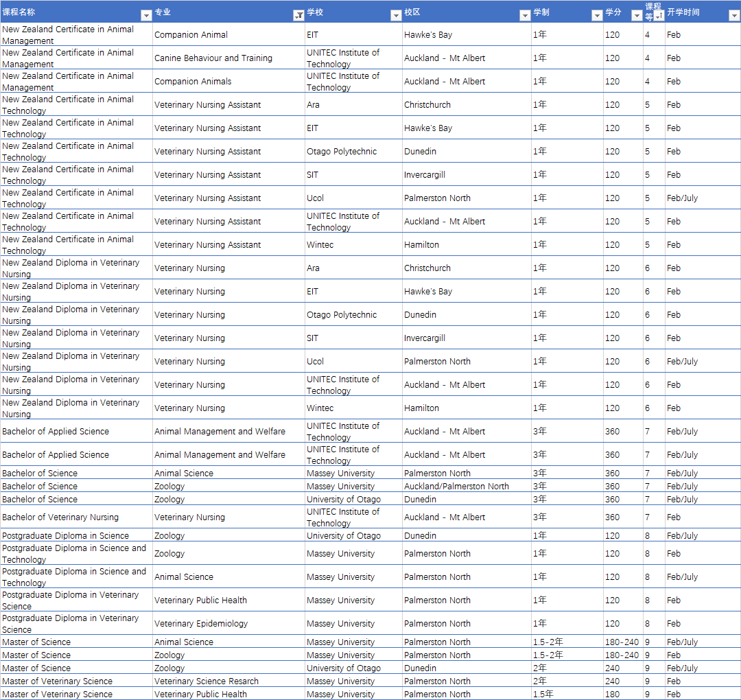
Task: Select 'Animal Science' in Master of Science row
Action: [228, 642]
